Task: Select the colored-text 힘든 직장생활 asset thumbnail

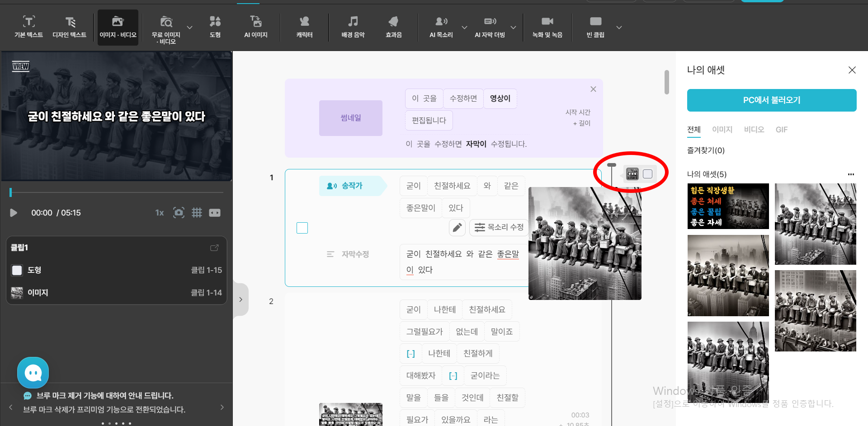Action: 728,206
